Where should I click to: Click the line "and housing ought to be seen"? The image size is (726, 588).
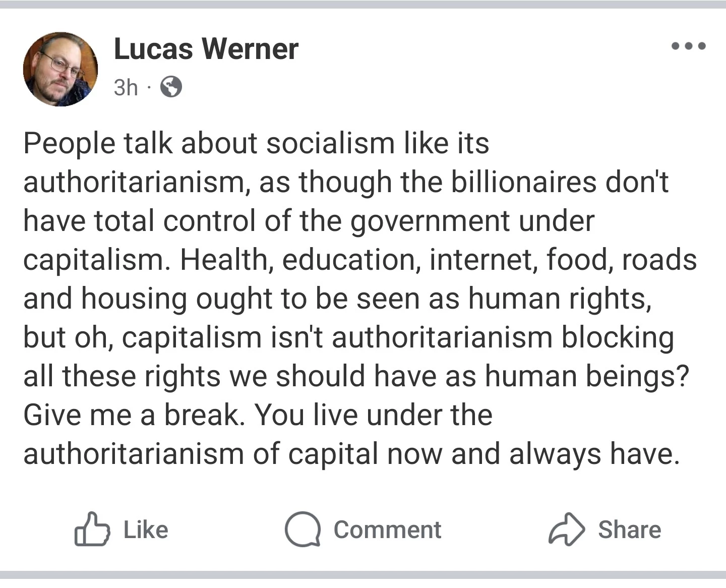tap(337, 299)
